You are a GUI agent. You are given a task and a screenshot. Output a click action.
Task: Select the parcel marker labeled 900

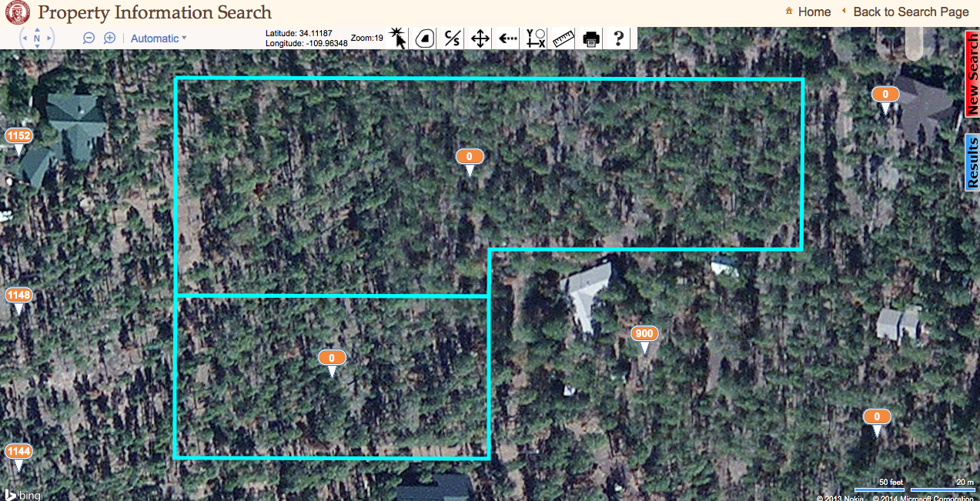point(644,332)
